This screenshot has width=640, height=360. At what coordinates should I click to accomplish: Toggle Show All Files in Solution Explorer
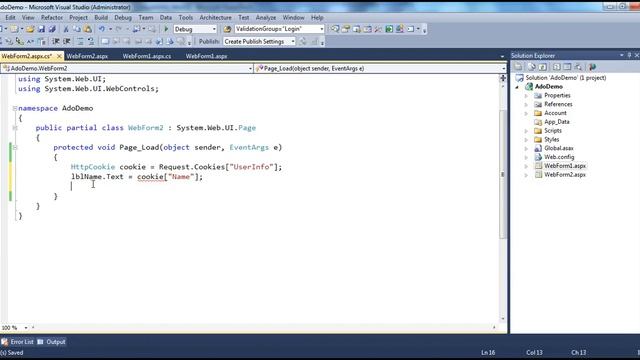pyautogui.click(x=531, y=67)
